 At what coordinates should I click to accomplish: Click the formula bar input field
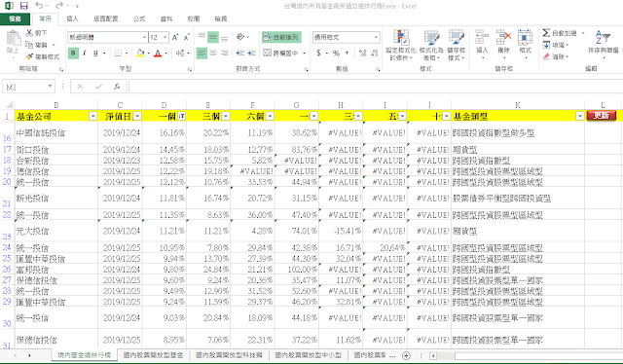pos(375,87)
